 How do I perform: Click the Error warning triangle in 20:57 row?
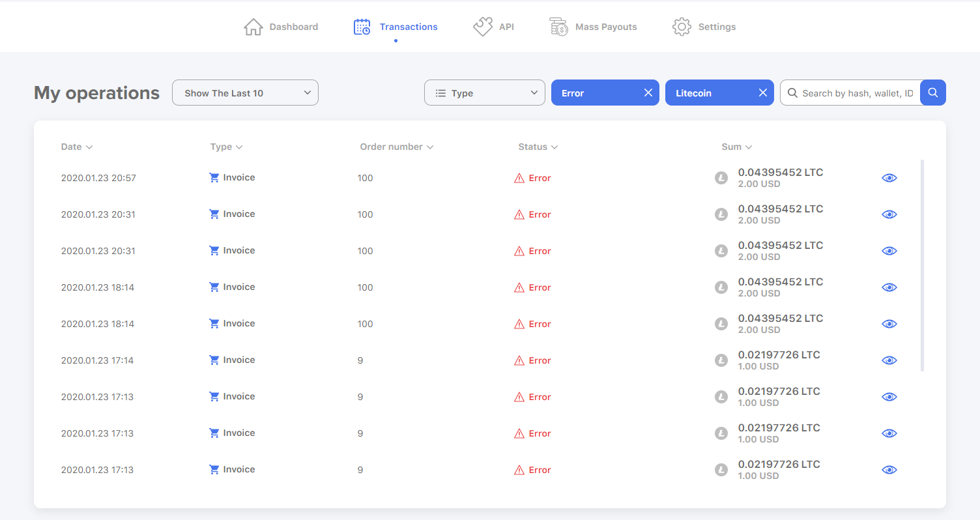tap(519, 178)
